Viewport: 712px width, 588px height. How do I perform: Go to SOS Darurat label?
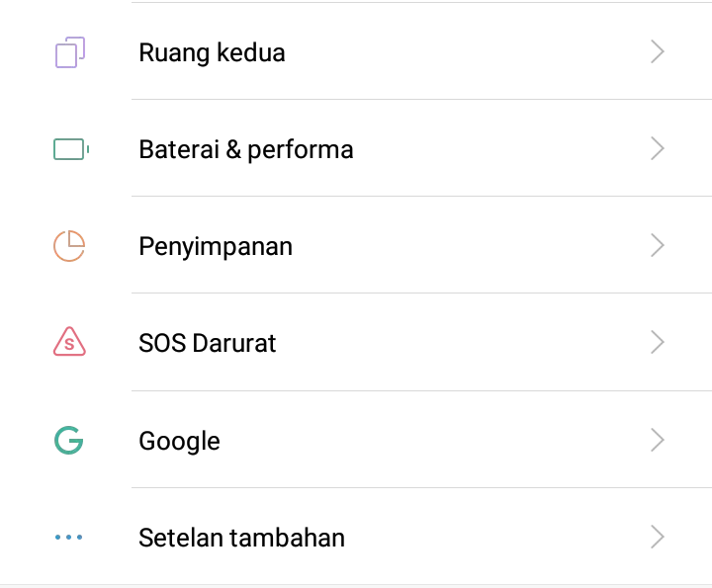click(x=208, y=343)
